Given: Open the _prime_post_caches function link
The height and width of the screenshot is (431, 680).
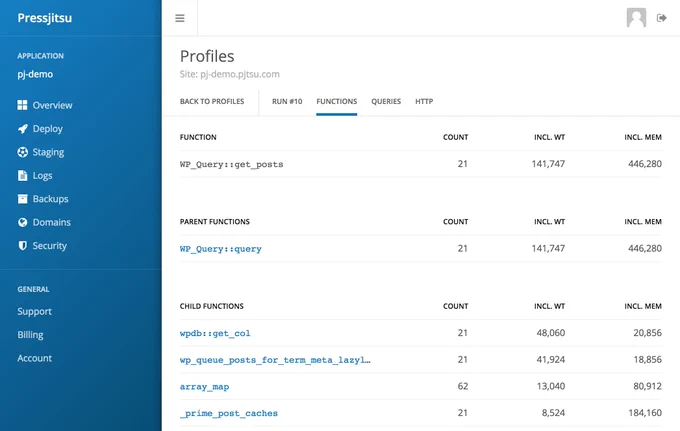Looking at the screenshot, I should [x=229, y=413].
